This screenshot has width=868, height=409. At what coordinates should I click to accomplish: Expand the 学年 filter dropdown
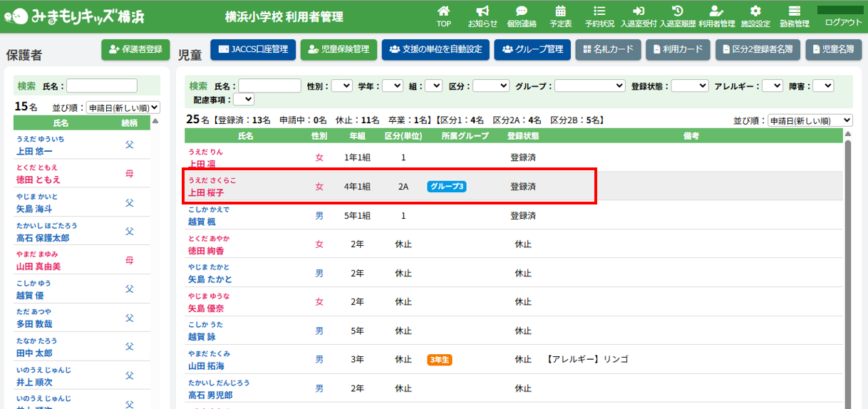pos(392,86)
